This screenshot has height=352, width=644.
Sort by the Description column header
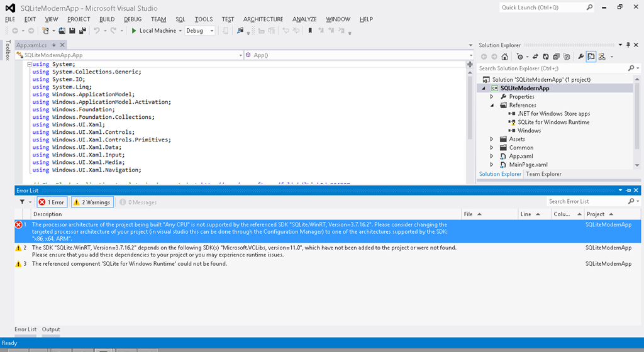point(247,214)
